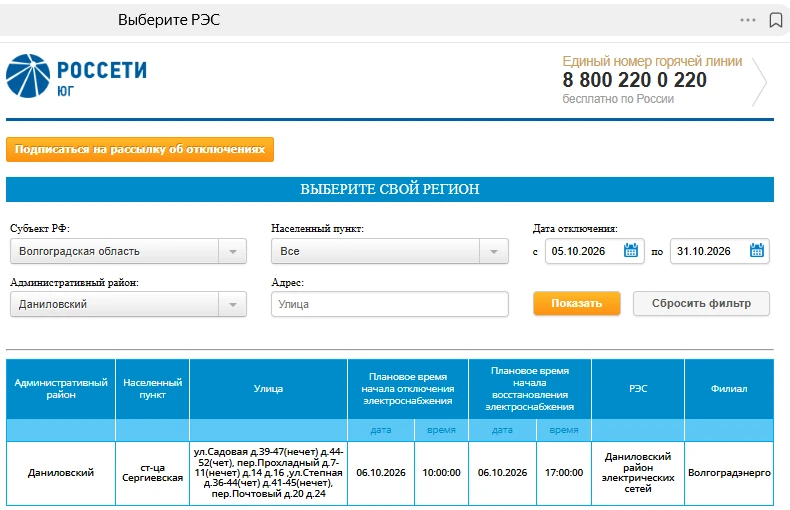
Task: Click the Показать button
Action: pyautogui.click(x=577, y=303)
